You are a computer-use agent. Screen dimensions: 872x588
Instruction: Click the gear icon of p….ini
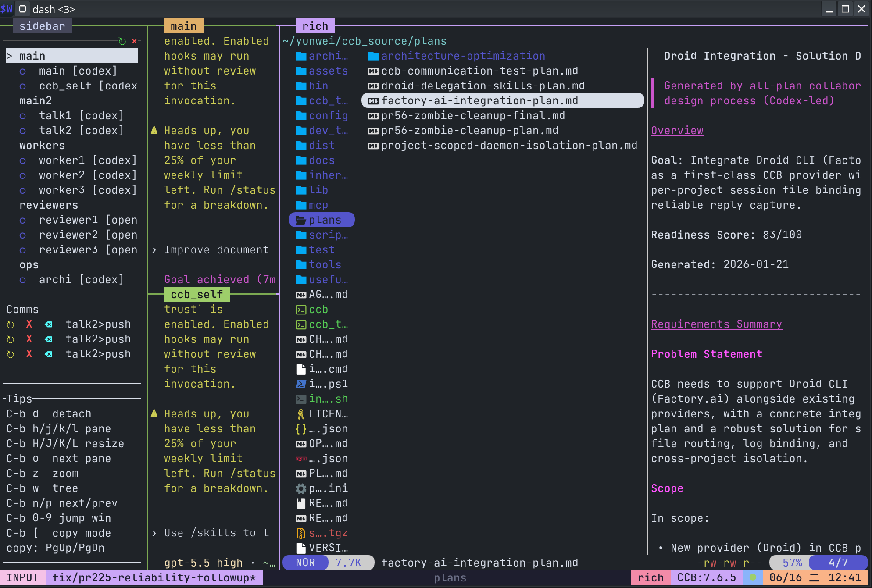tap(301, 488)
